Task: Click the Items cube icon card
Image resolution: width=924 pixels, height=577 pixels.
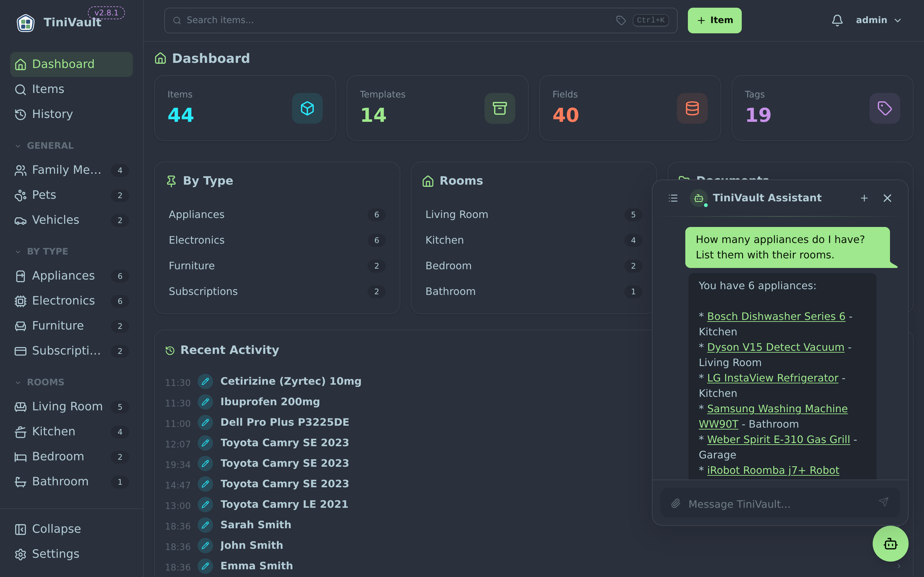Action: pos(307,108)
